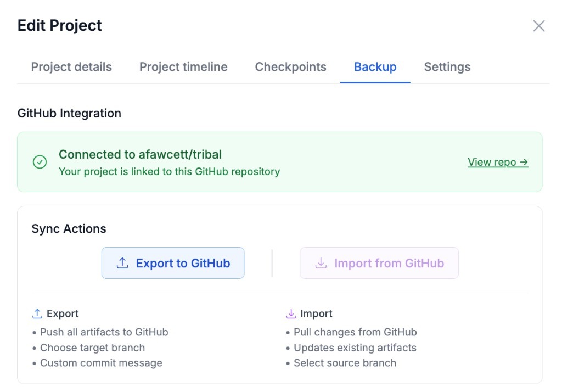Image resolution: width=562 pixels, height=392 pixels.
Task: Click 'Choose target branch' text
Action: tap(92, 348)
